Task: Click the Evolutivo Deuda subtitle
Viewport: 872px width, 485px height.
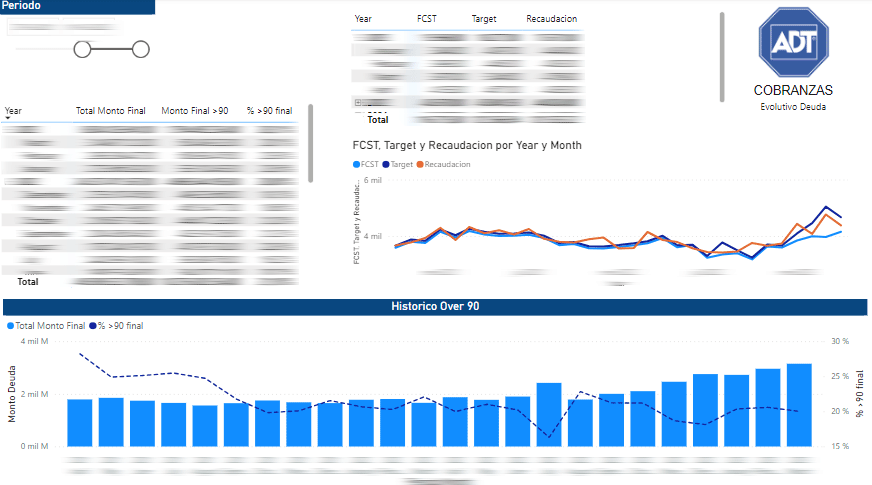Action: [793, 107]
